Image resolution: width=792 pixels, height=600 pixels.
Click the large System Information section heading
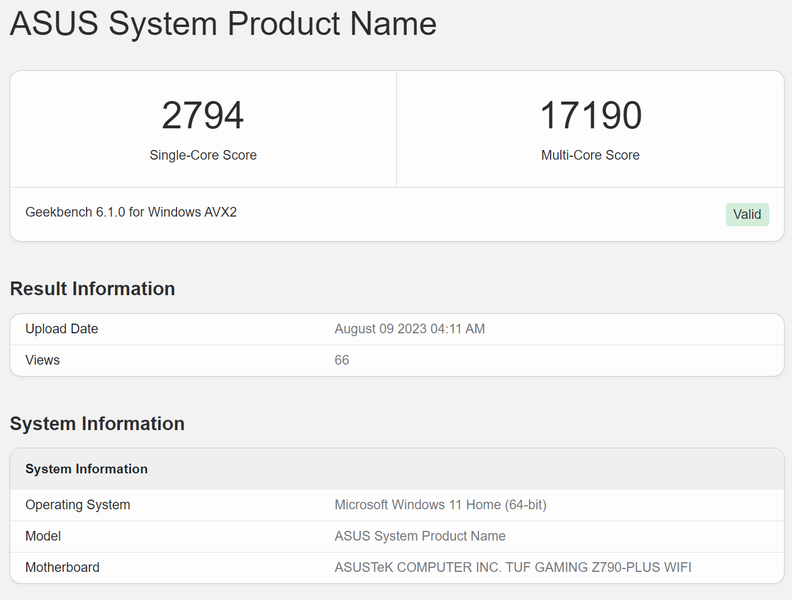(97, 424)
